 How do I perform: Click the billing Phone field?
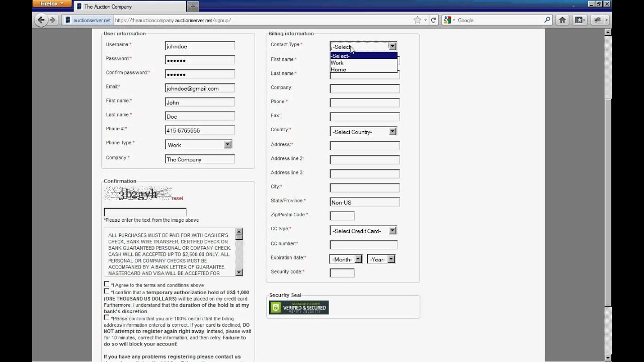click(365, 103)
